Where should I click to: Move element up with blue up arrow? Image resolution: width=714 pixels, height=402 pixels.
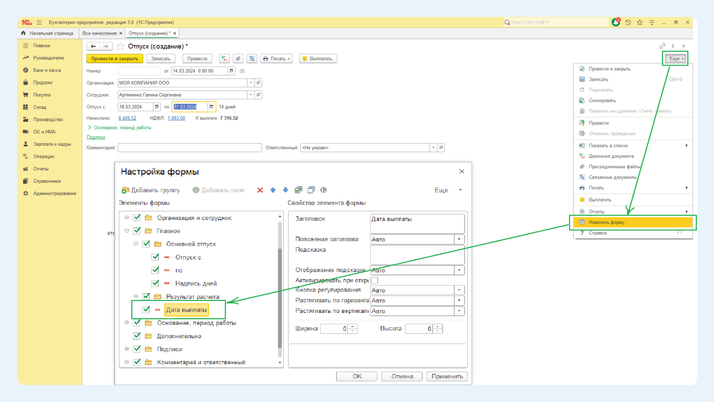[273, 190]
